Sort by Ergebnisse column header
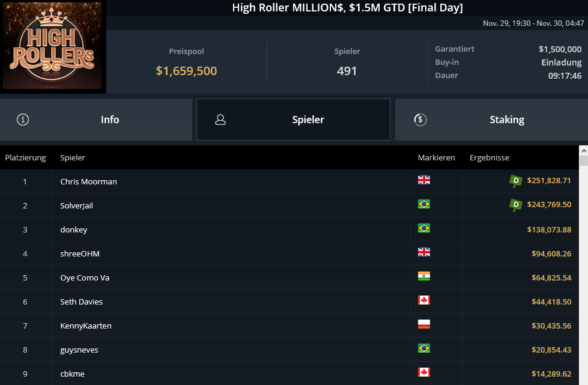 [489, 158]
